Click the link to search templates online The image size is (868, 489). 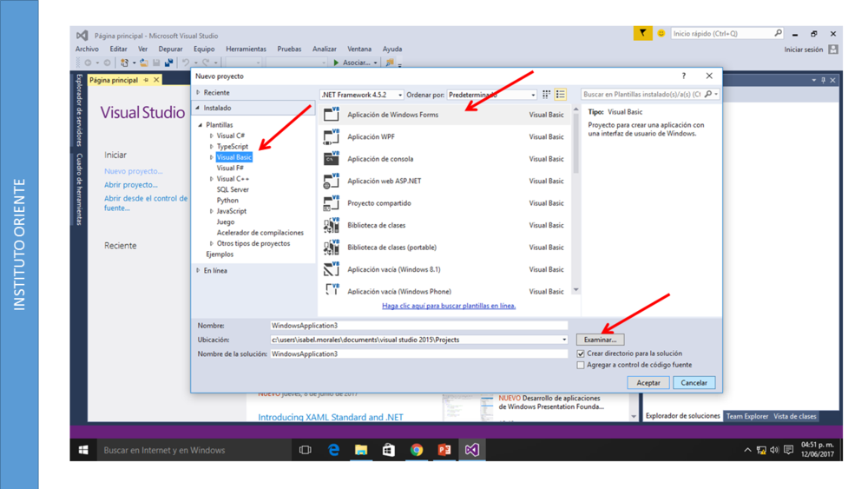point(449,306)
